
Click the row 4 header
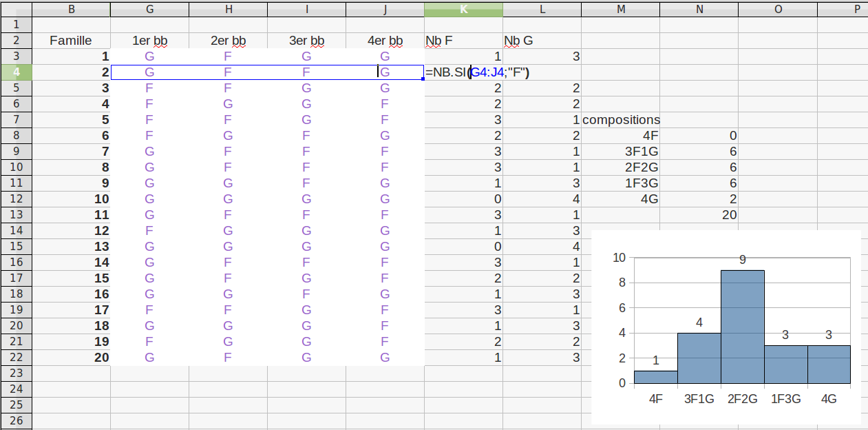tap(17, 72)
